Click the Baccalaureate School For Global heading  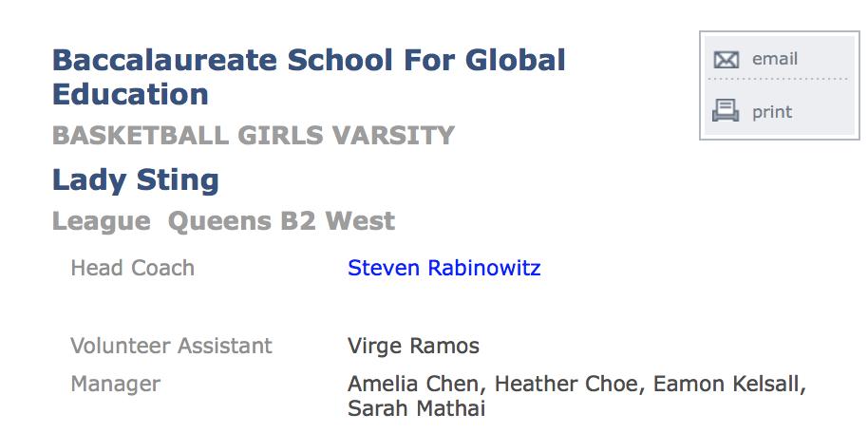(309, 61)
